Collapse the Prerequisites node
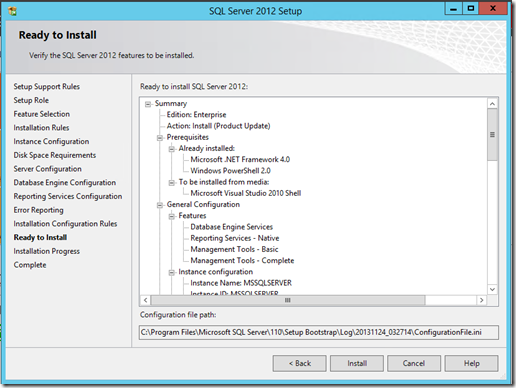Viewport: 516px width, 388px height. (x=160, y=138)
